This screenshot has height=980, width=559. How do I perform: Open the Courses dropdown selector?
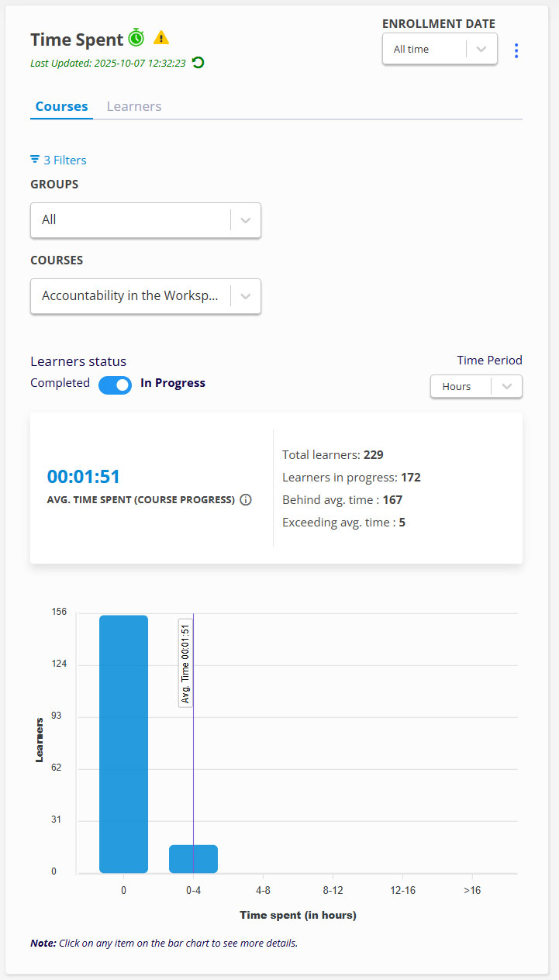coord(145,296)
